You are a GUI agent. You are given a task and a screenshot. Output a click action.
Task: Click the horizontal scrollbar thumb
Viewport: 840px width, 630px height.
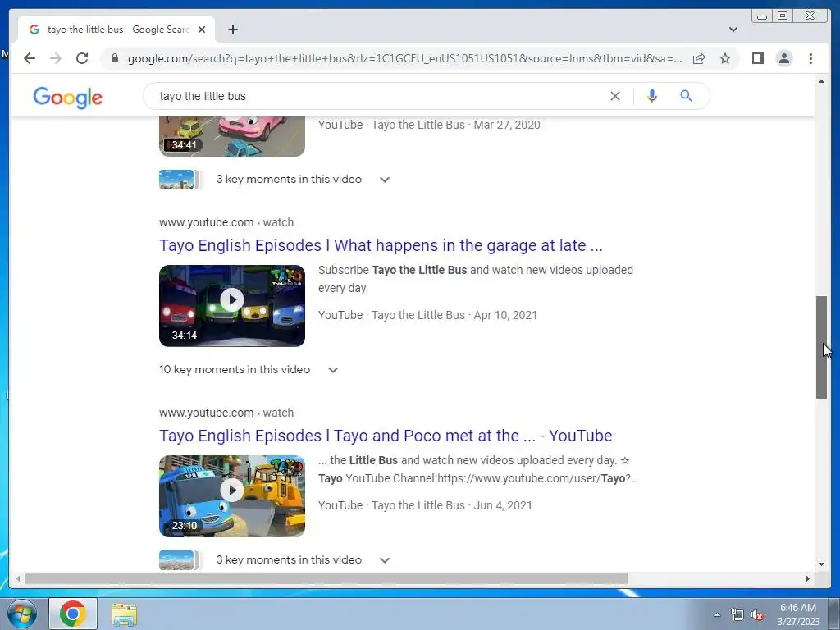[326, 578]
